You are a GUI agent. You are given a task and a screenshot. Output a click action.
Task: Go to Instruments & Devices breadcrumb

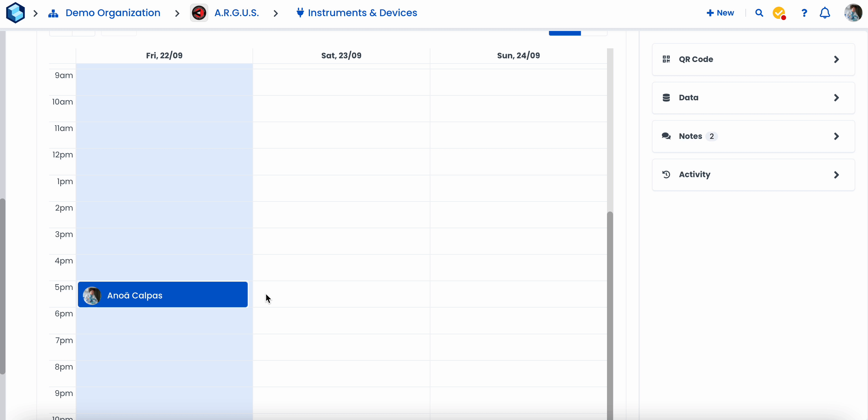362,13
